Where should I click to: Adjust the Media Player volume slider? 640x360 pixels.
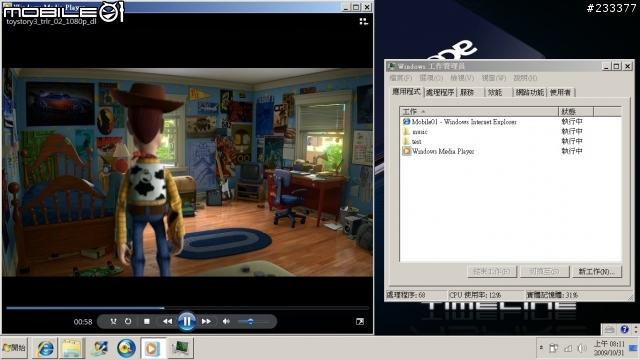pyautogui.click(x=253, y=322)
